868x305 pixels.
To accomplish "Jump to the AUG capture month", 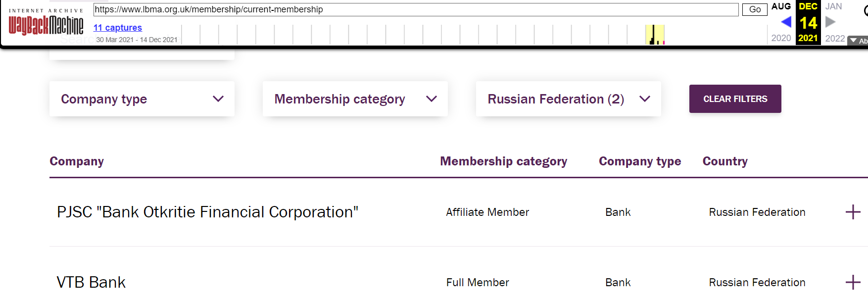I will tap(781, 6).
